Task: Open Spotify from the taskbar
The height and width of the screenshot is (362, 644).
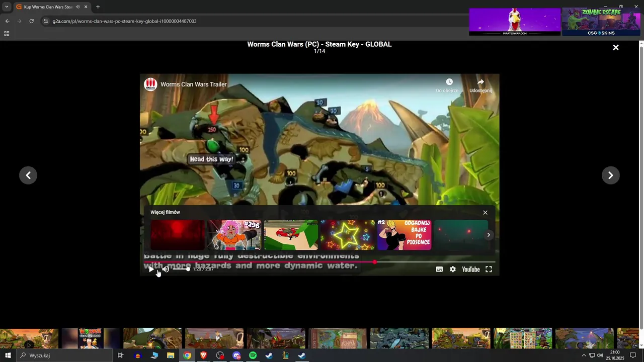Action: [253, 355]
